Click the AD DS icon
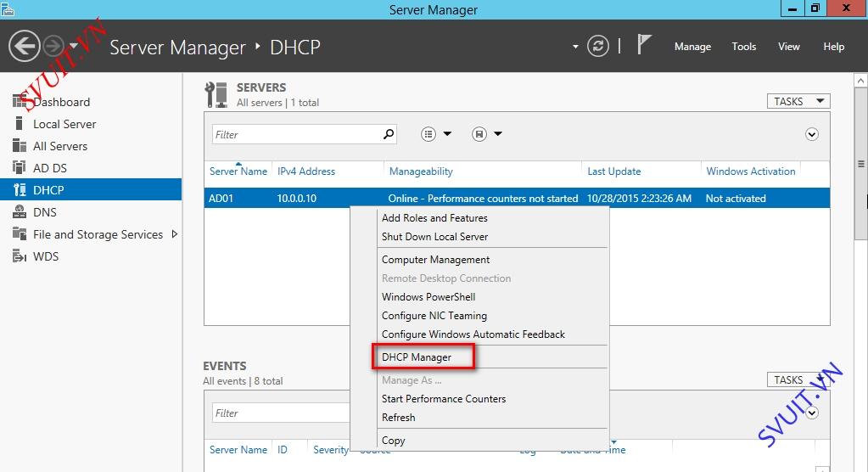 (20, 167)
